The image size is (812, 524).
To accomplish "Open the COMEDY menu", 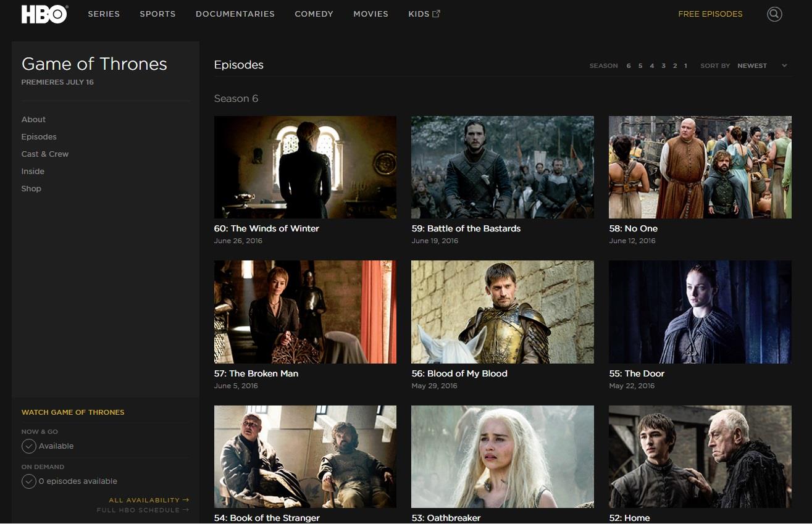I will 314,14.
